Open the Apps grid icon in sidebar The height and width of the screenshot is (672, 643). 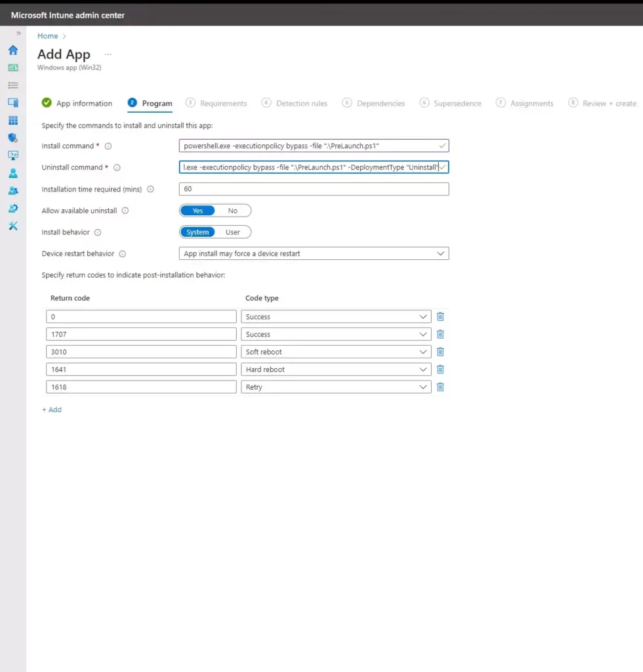click(x=13, y=121)
